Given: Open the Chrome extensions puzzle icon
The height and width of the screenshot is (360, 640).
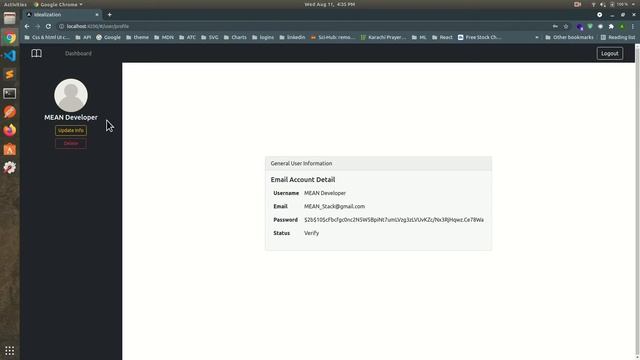Looking at the screenshot, I should (x=611, y=26).
